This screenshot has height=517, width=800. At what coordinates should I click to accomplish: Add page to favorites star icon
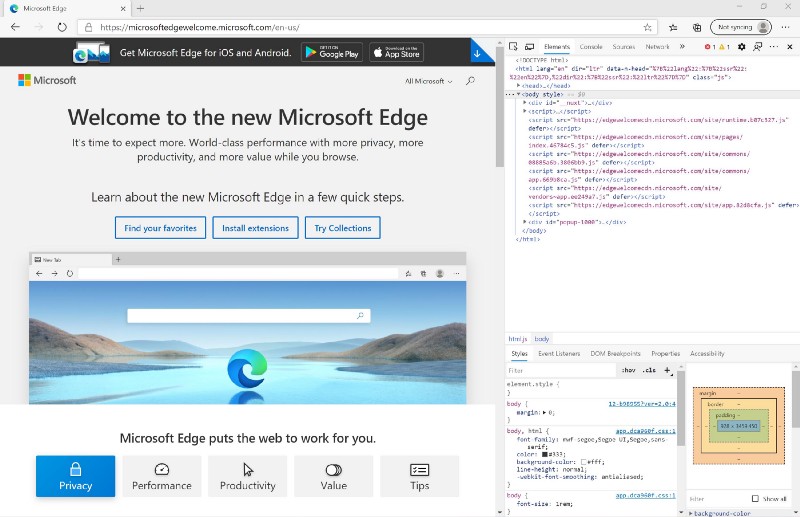[x=648, y=27]
